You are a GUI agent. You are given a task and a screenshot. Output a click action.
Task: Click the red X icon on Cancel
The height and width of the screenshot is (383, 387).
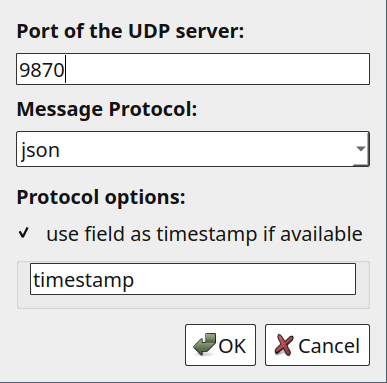pyautogui.click(x=284, y=345)
